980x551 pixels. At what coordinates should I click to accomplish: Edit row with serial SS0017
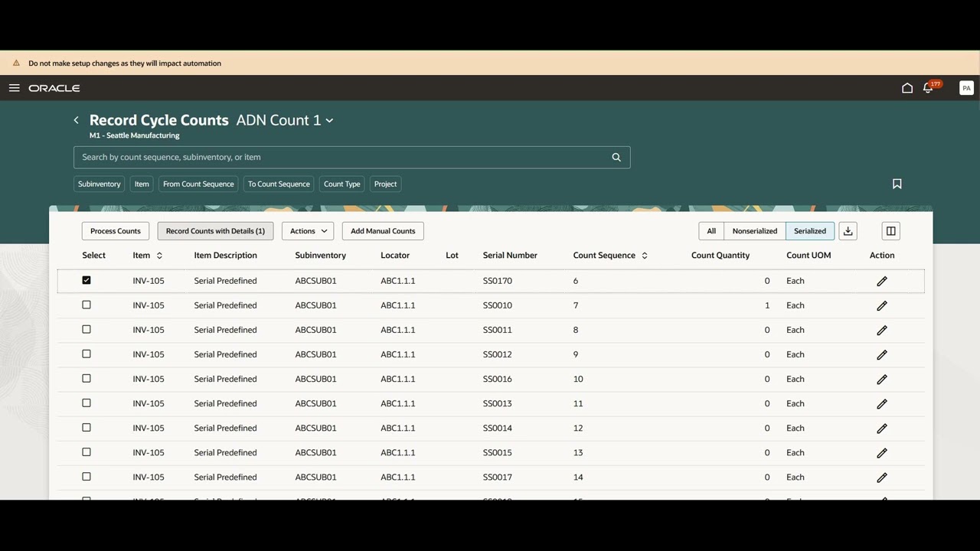coord(882,478)
